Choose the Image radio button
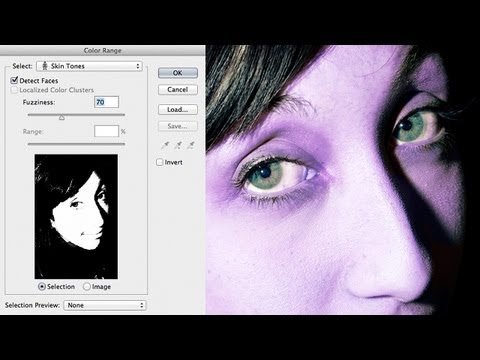The width and height of the screenshot is (480, 360). coord(87,286)
